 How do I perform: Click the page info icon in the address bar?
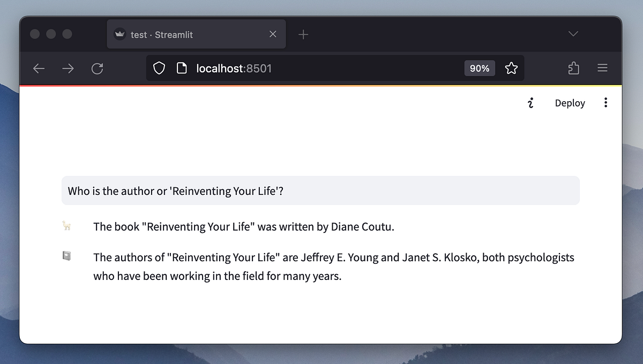pyautogui.click(x=182, y=68)
